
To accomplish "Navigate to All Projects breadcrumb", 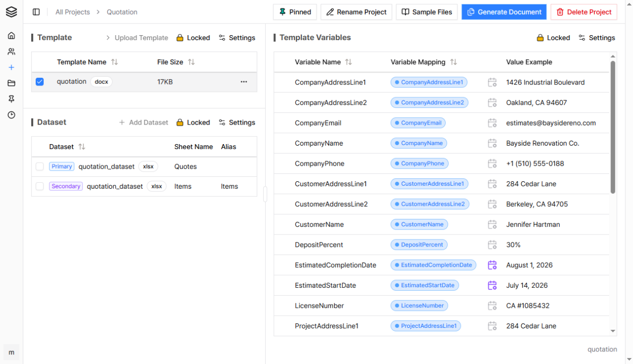I will (73, 12).
